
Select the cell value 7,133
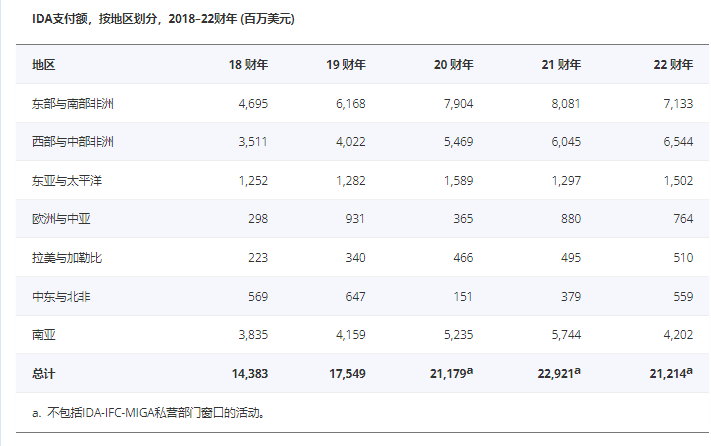(678, 104)
